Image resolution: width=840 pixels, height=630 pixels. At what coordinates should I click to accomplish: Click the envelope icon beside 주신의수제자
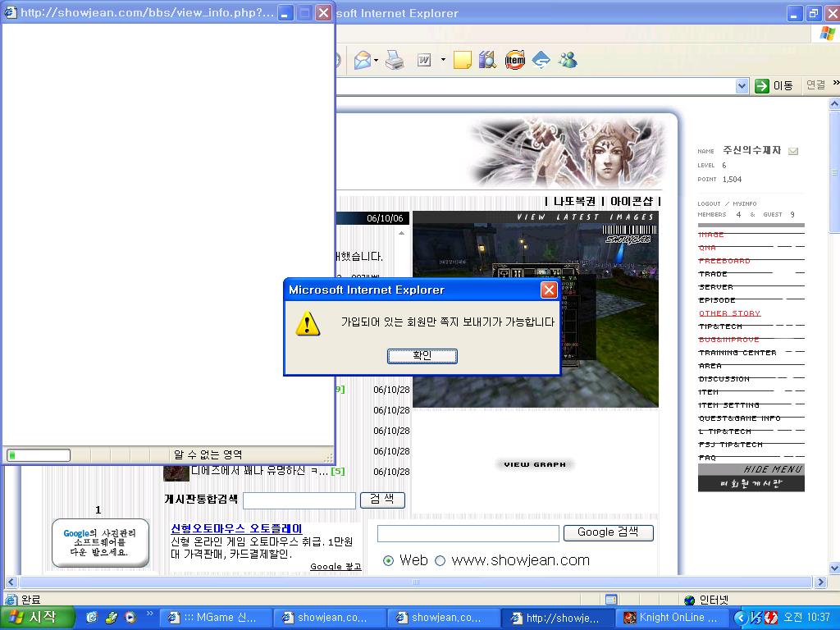tap(793, 151)
